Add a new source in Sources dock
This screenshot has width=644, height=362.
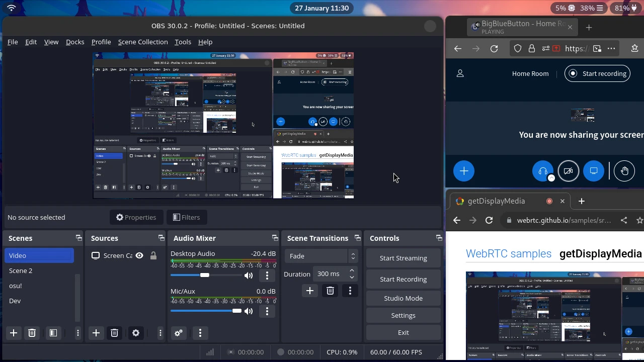96,333
